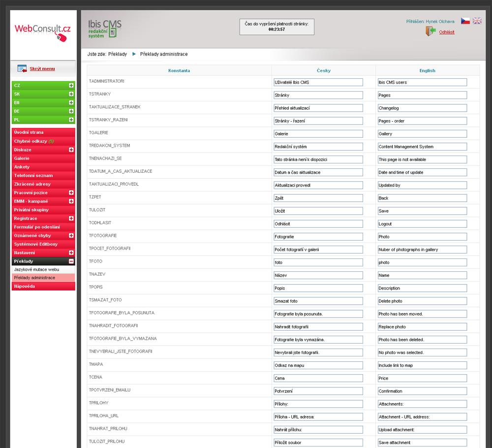Edit English field 'Logout'

[422, 224]
